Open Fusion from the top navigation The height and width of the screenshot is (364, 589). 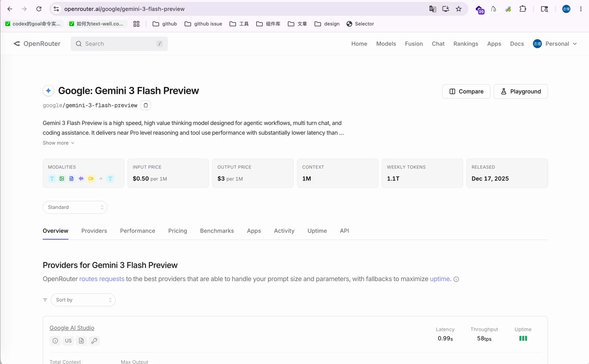coord(414,44)
